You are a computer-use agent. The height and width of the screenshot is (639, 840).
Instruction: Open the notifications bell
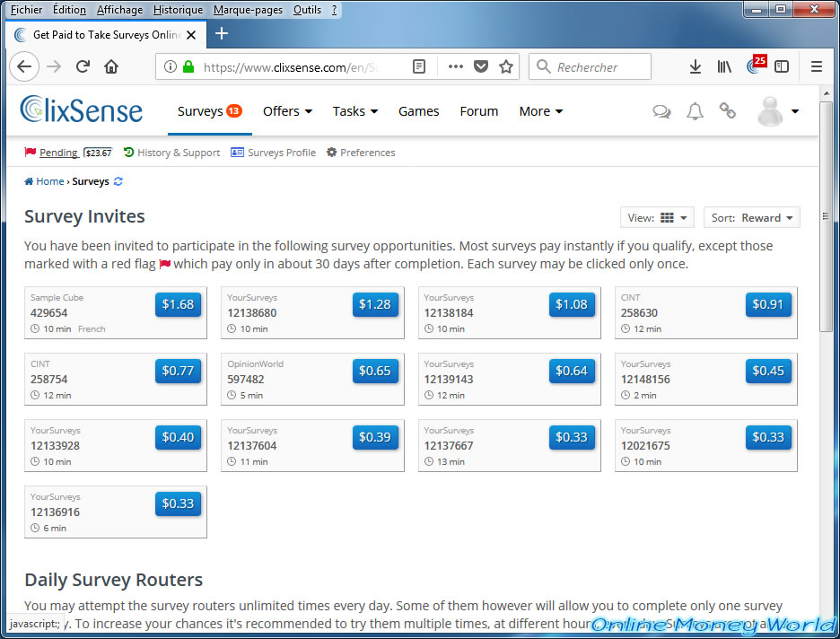coord(695,111)
